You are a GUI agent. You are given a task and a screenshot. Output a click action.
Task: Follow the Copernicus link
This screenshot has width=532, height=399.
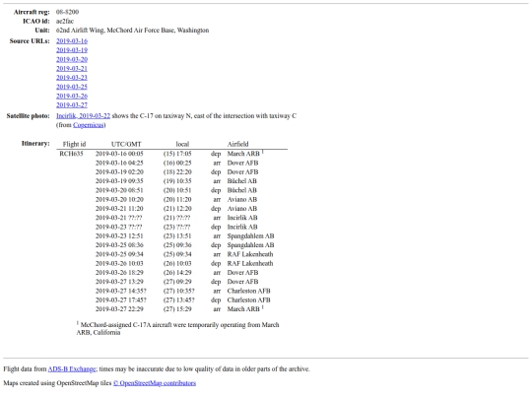pyautogui.click(x=89, y=125)
